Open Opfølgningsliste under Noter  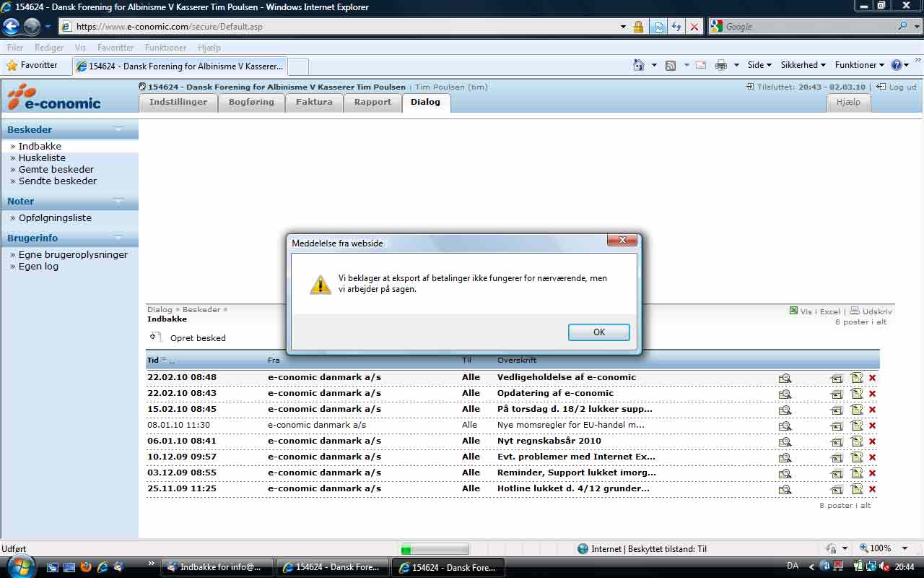[x=55, y=217]
